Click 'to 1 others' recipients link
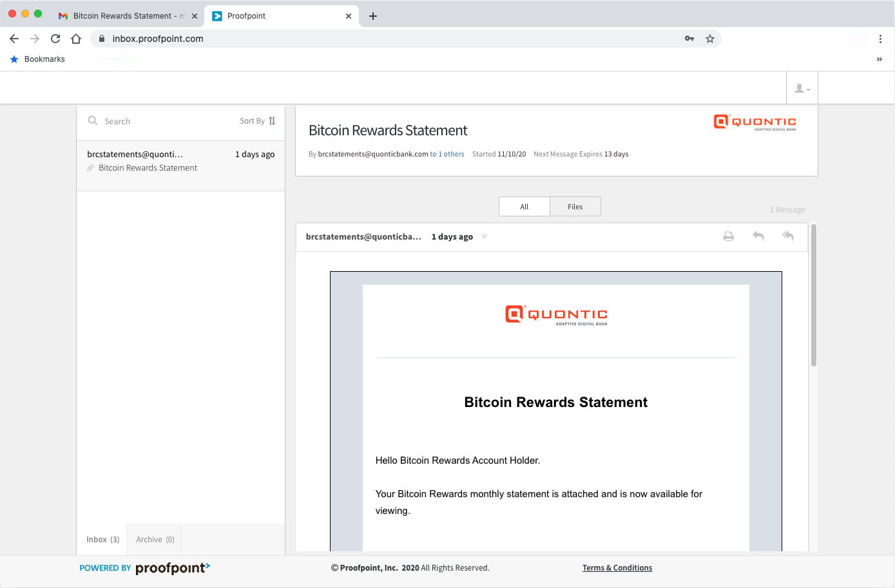The height and width of the screenshot is (588, 895). (447, 154)
